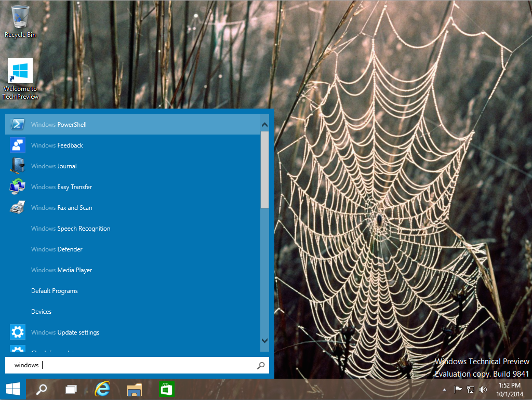Start Windows Easy Transfer
Image resolution: width=532 pixels, height=400 pixels.
point(61,186)
